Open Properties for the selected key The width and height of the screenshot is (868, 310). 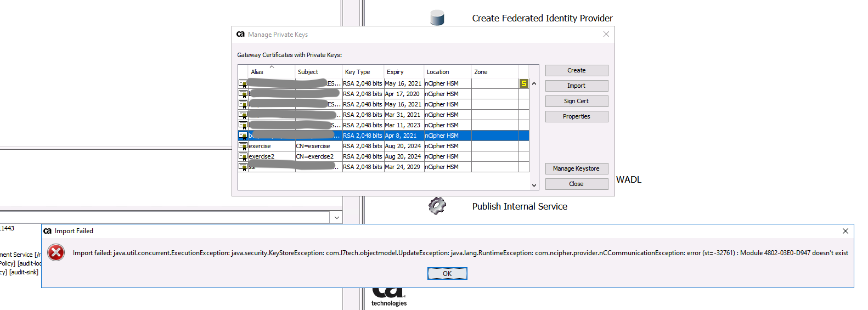pyautogui.click(x=576, y=116)
